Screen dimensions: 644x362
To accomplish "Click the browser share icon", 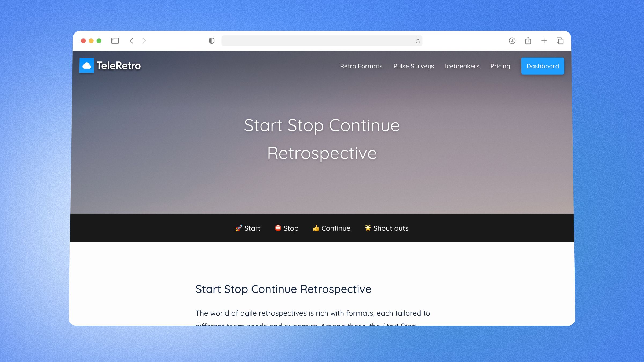I will [x=528, y=41].
